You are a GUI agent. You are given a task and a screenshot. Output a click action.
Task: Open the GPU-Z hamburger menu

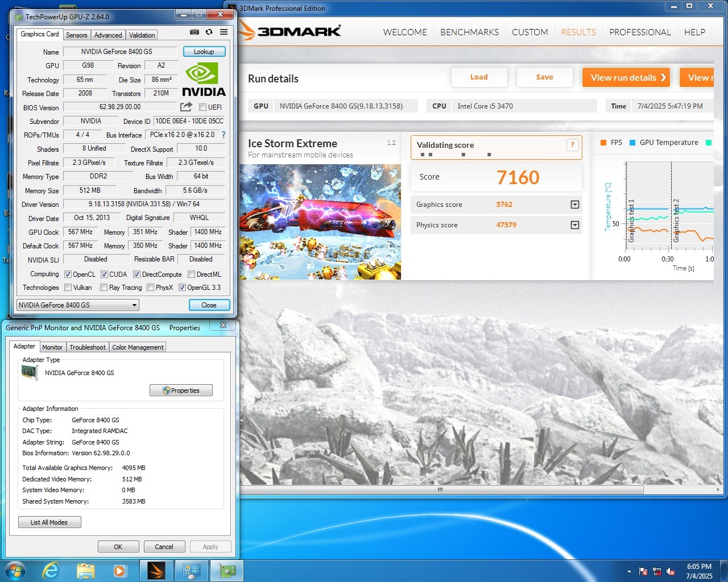point(224,32)
